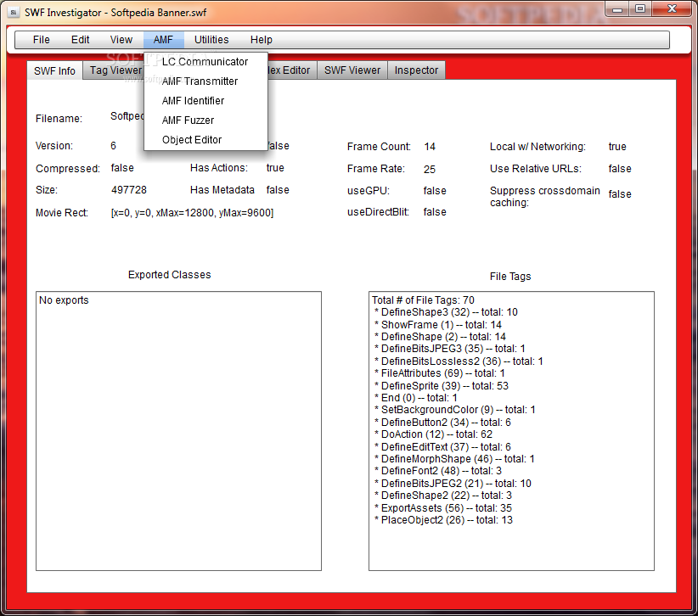Click the SetBackgroundColor (9) row
This screenshot has height=616, width=698.
[455, 410]
